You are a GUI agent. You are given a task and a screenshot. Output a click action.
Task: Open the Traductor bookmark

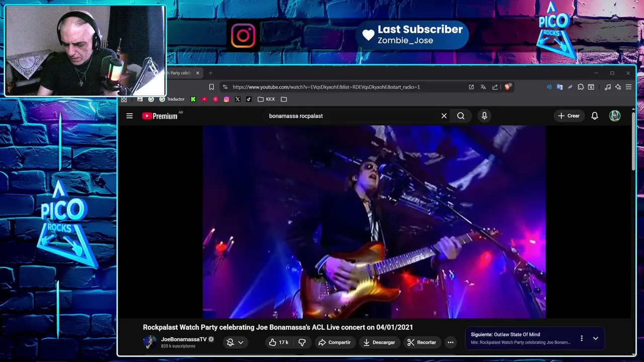pyautogui.click(x=172, y=100)
